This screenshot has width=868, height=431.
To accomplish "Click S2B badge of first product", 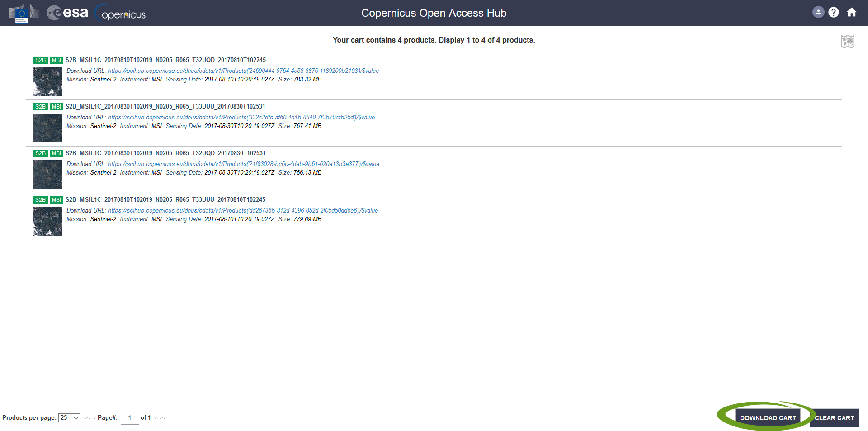I will 40,60.
